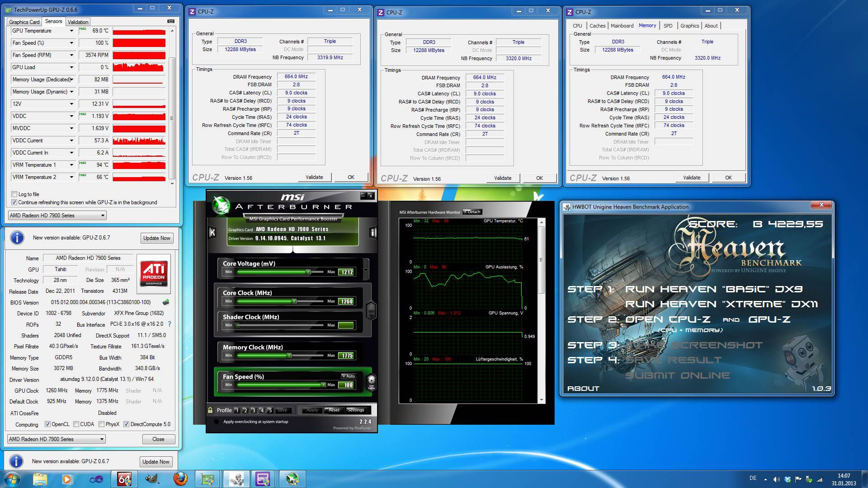Click the Memory Clock slider handle
868x488 pixels.
[x=289, y=356]
